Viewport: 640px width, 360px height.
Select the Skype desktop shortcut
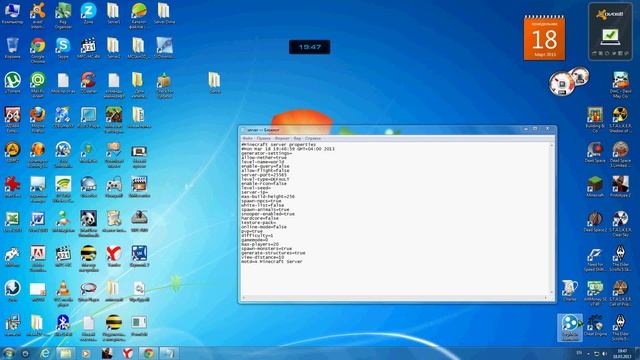(x=63, y=48)
